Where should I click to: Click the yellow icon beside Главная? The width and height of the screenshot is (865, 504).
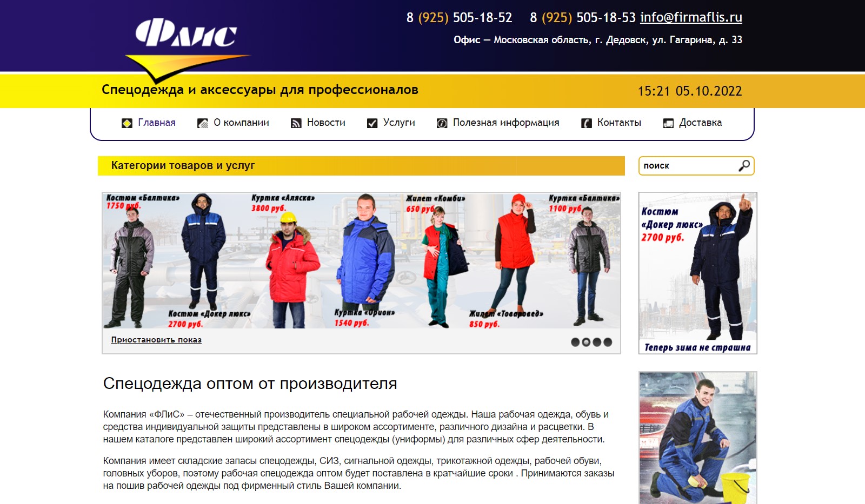point(127,123)
